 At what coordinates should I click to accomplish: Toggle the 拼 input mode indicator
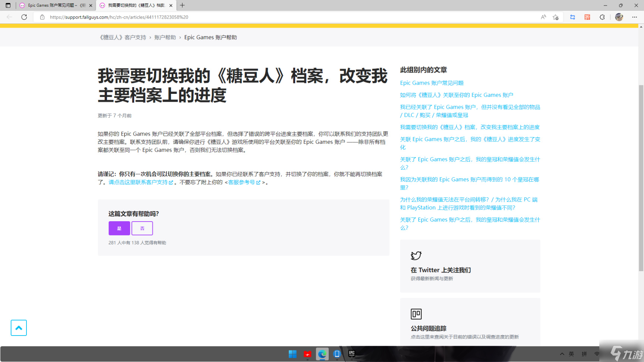(x=584, y=354)
